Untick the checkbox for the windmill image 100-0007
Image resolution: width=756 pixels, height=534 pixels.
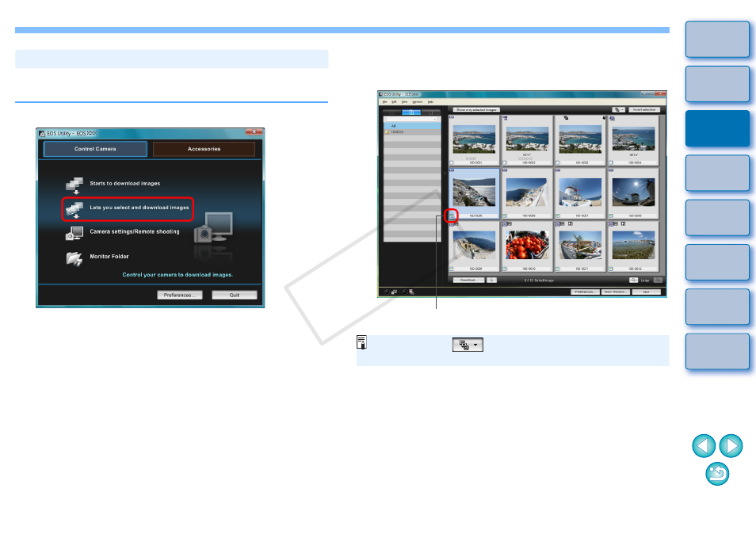coord(557,216)
